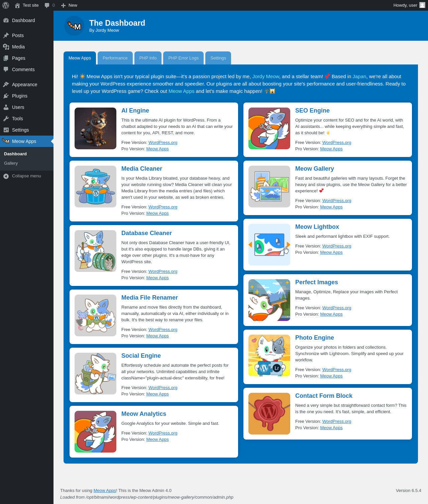Open the Japan link in intro text
This screenshot has height=504, width=428.
359,76
